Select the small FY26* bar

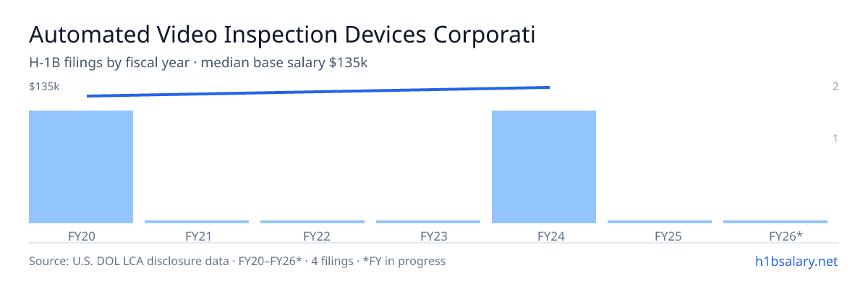pyautogui.click(x=775, y=222)
